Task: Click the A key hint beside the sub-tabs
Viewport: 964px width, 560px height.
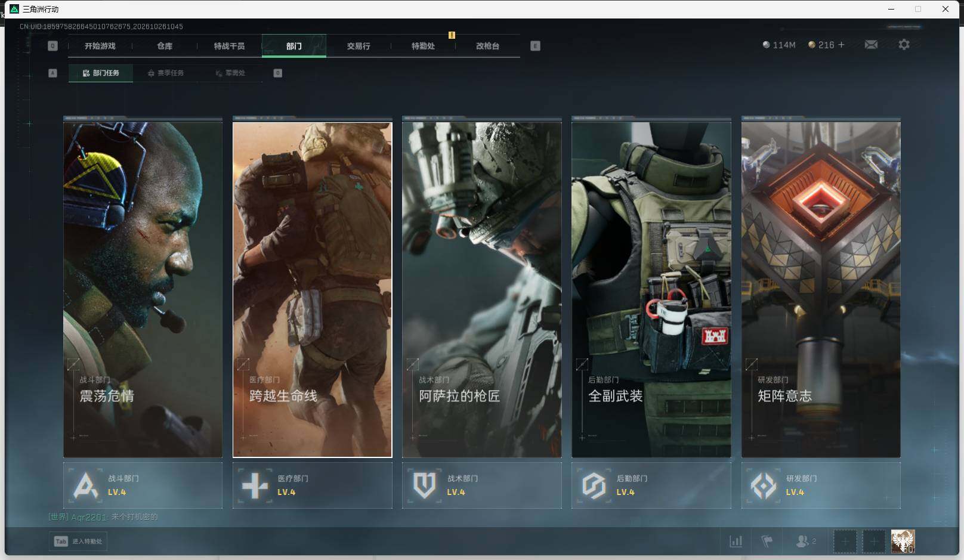Action: tap(52, 73)
